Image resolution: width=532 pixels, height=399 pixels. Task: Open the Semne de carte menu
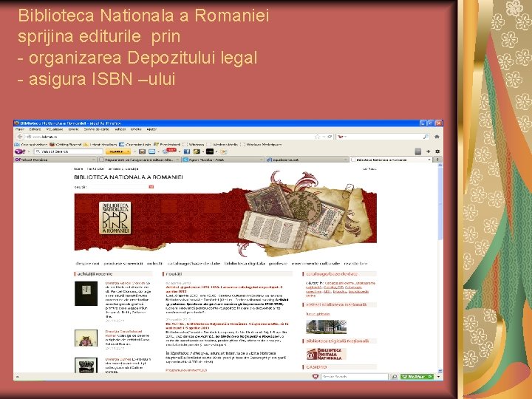tap(96, 129)
